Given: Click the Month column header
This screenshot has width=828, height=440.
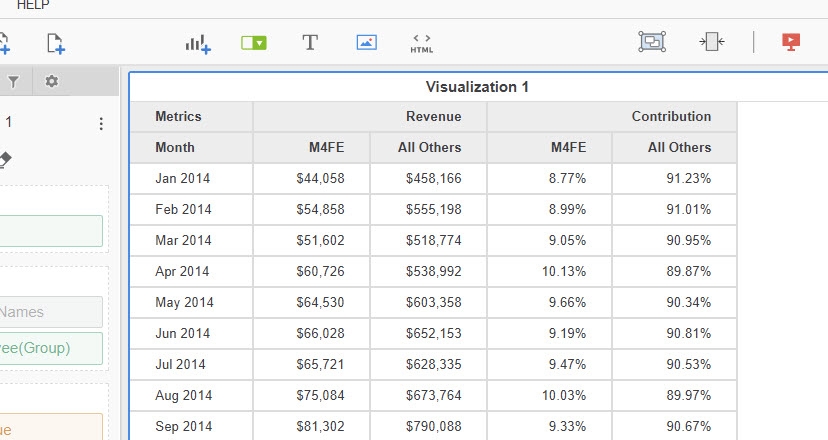Looking at the screenshot, I should 175,147.
